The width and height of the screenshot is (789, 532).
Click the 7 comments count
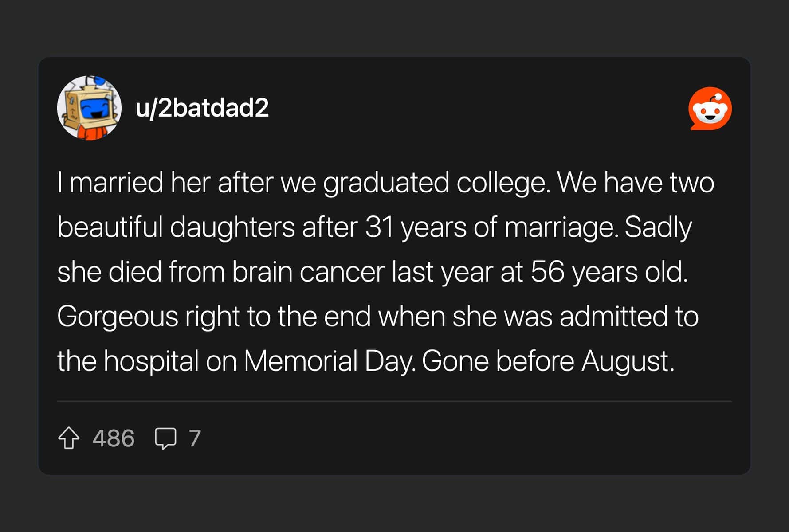point(195,438)
